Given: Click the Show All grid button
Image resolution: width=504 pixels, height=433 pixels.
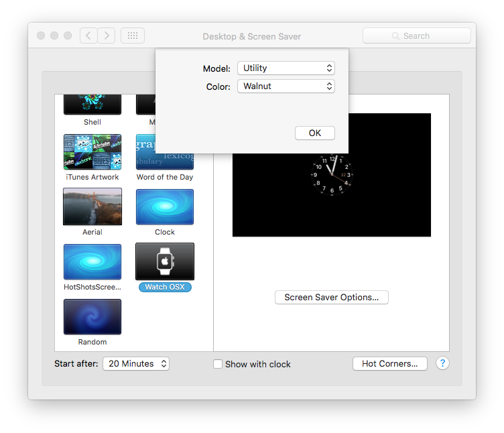Looking at the screenshot, I should (133, 36).
